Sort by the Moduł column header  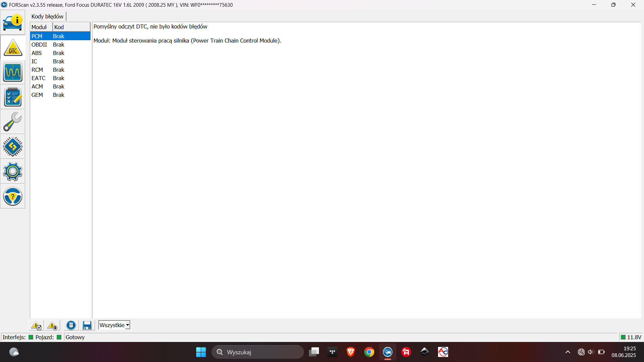pyautogui.click(x=41, y=27)
